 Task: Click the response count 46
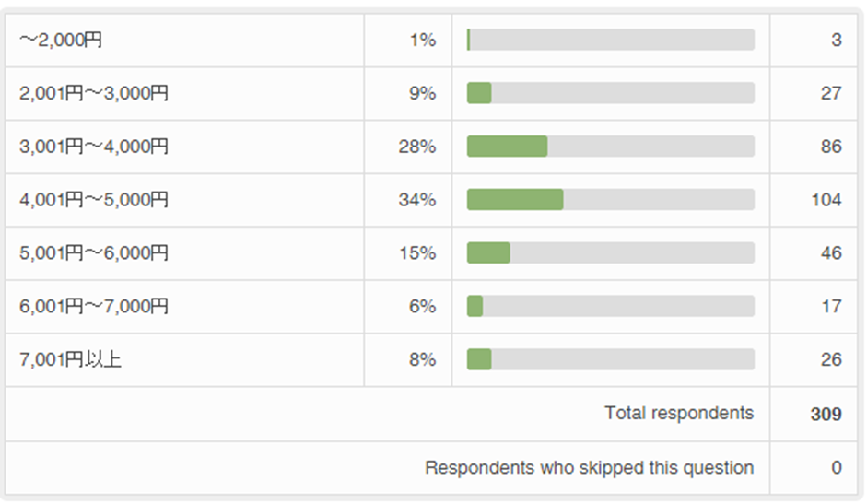point(830,253)
